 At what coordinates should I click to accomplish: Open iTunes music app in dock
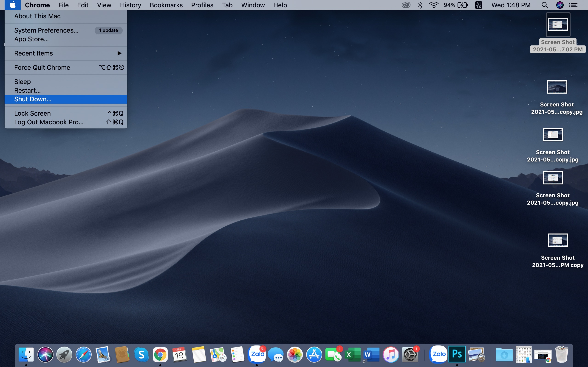pyautogui.click(x=390, y=355)
